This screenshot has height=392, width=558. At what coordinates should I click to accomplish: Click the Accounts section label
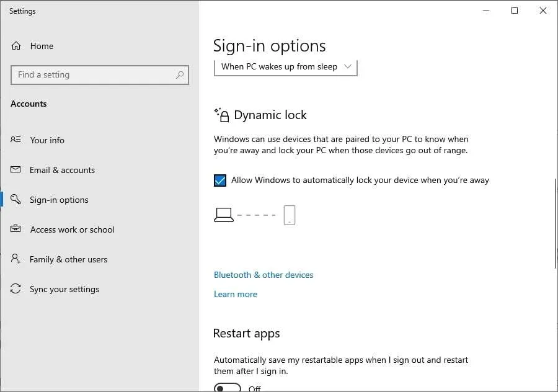pos(29,104)
